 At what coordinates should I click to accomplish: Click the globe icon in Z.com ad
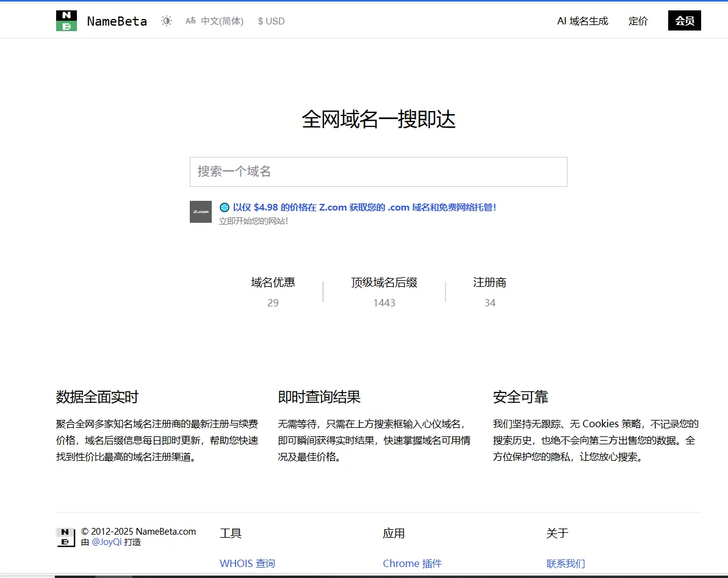tap(225, 208)
